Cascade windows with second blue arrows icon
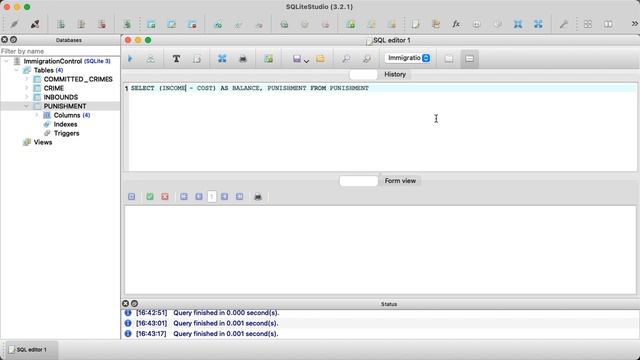640x360 pixels. click(538, 24)
